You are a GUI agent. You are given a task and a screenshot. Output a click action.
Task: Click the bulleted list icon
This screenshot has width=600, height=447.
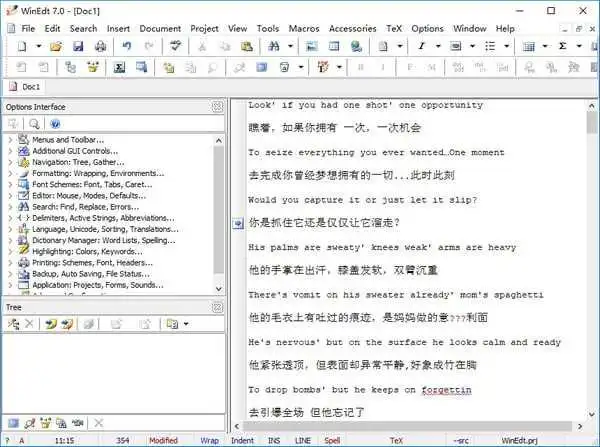point(490,46)
